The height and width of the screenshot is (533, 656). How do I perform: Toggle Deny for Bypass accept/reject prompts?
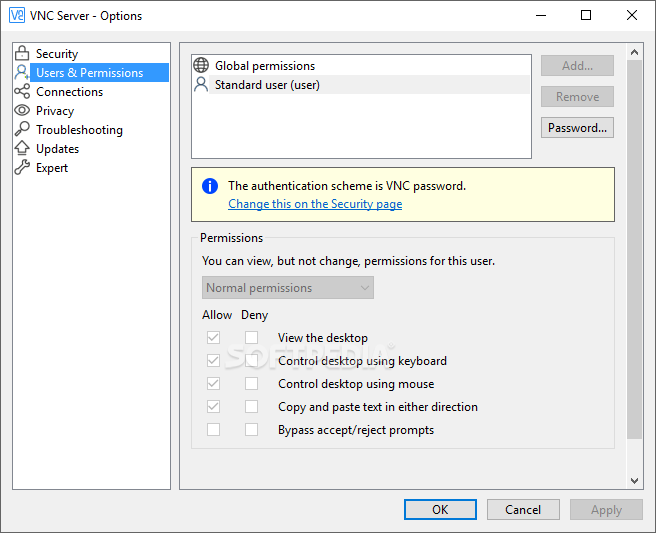[251, 429]
